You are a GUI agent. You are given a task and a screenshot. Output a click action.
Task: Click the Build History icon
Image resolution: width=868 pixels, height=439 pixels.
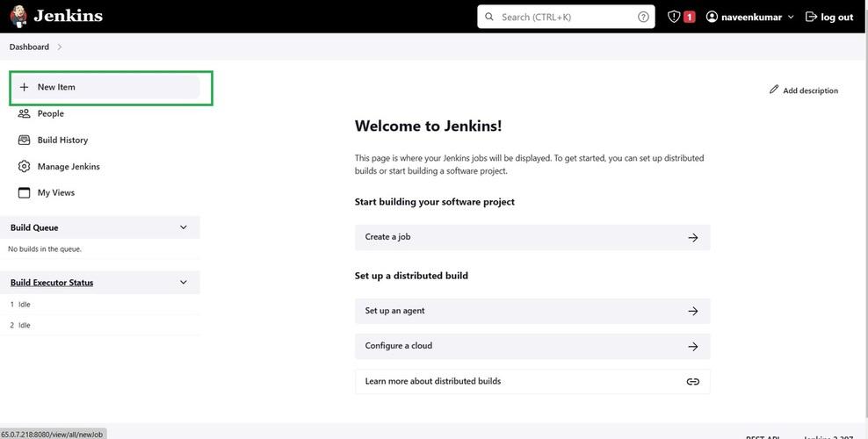point(25,140)
